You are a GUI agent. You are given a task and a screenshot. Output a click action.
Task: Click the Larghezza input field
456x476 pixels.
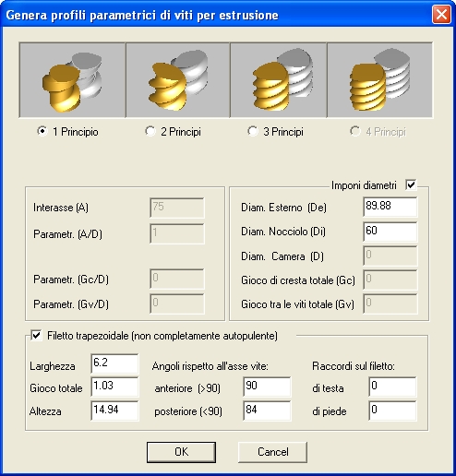coord(114,363)
